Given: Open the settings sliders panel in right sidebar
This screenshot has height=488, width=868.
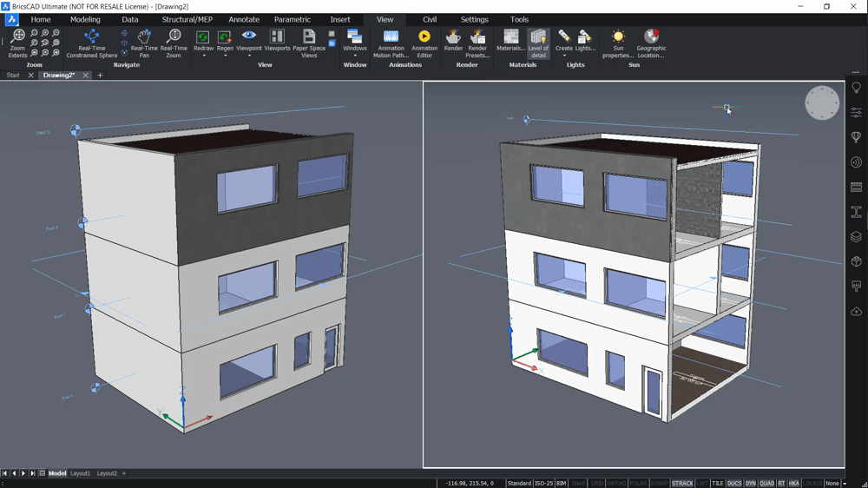Looking at the screenshot, I should point(857,112).
